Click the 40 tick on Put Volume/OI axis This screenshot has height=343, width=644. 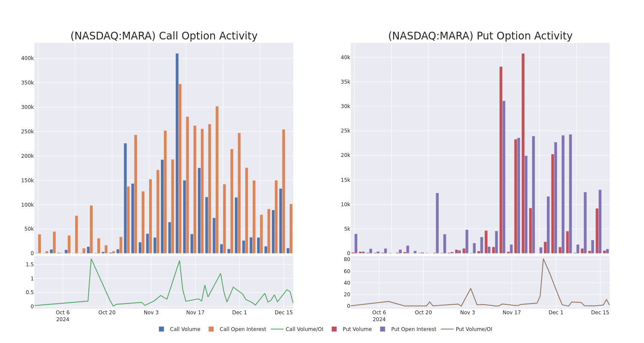(347, 283)
